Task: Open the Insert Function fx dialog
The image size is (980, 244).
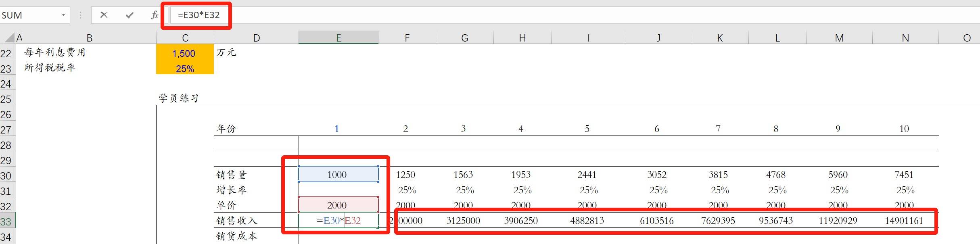Action: (154, 15)
